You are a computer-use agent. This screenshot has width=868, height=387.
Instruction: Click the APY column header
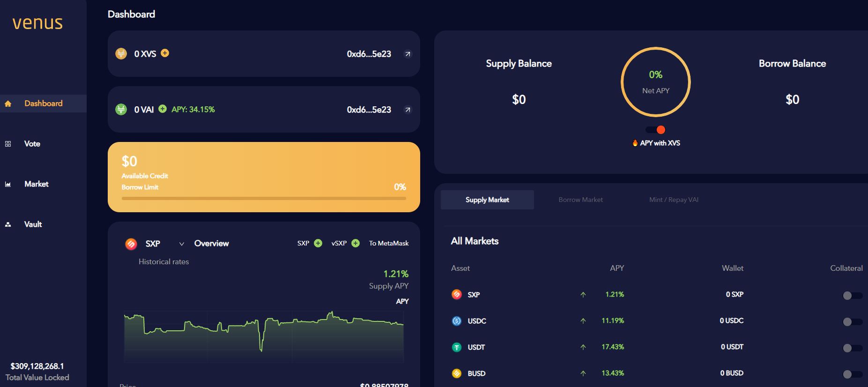(x=617, y=268)
